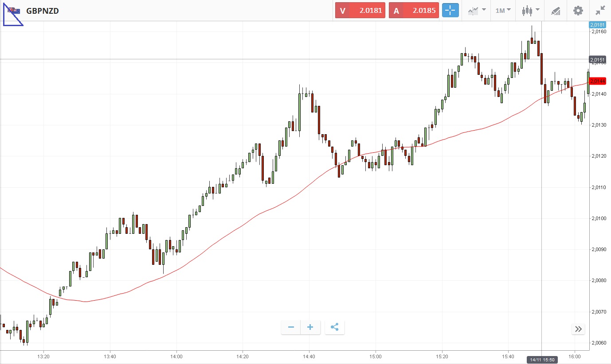Screen dimensions: 611x364
Task: Click the gray 2,0151 crosshair price label
Action: 597,59
